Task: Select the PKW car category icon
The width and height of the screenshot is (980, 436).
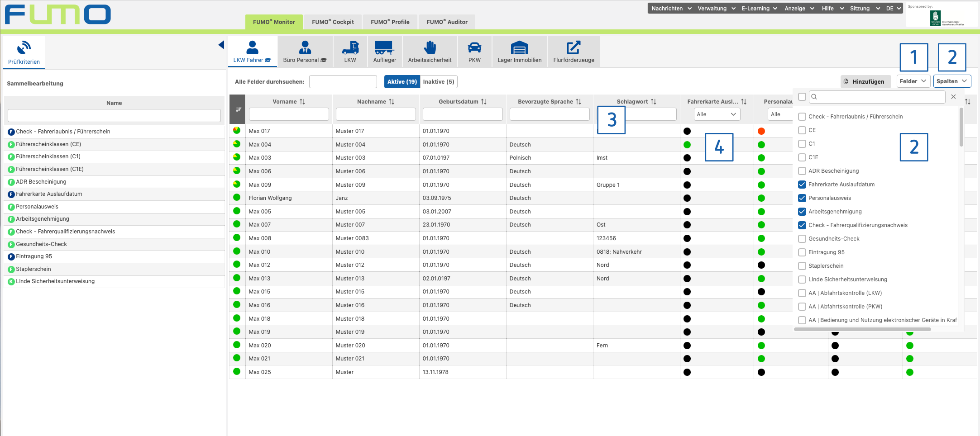Action: pyautogui.click(x=474, y=47)
